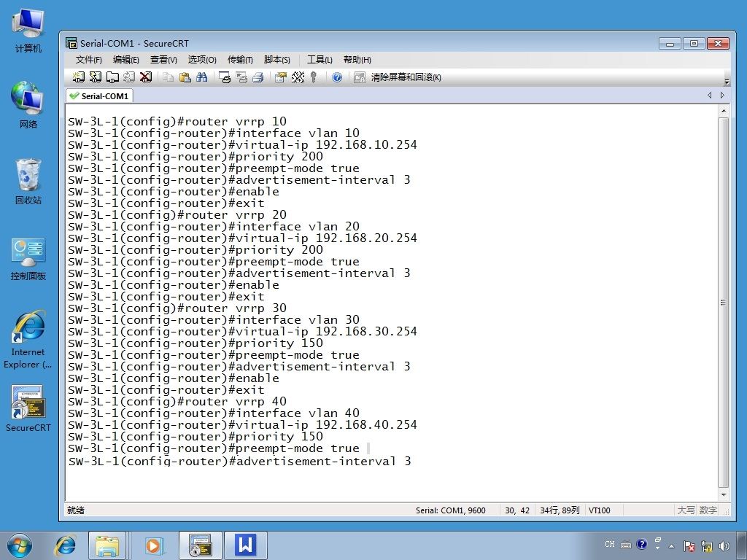
Task: Click the Connect in Tab toolbar icon
Action: [x=112, y=77]
